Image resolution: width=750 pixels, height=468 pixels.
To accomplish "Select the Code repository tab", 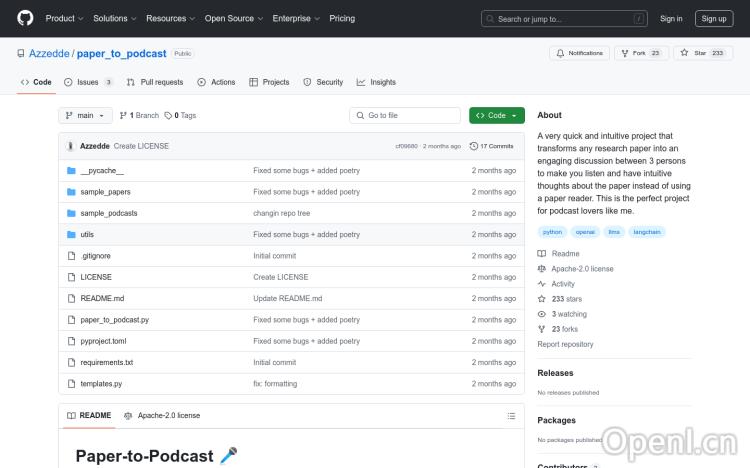I will click(36, 82).
